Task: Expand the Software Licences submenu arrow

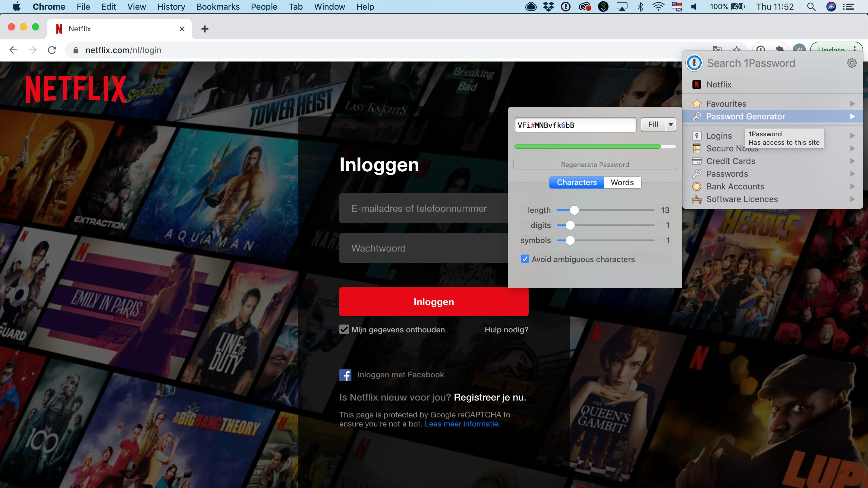Action: (852, 199)
